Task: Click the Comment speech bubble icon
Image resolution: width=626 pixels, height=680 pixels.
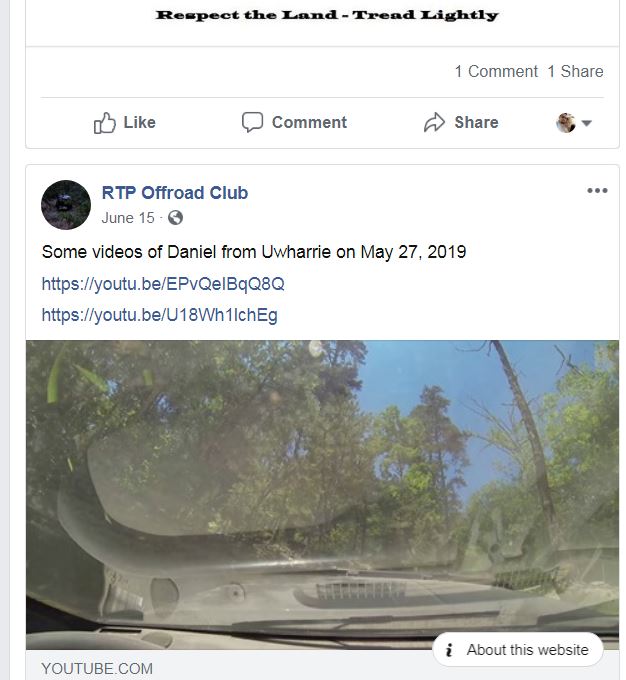Action: (253, 122)
